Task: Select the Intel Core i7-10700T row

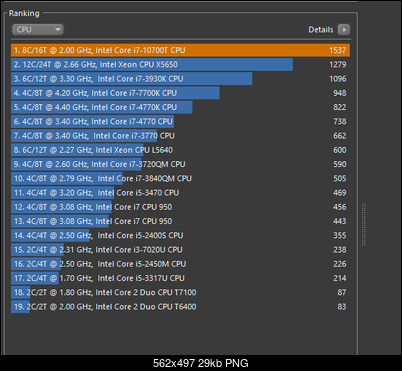Action: 180,50
